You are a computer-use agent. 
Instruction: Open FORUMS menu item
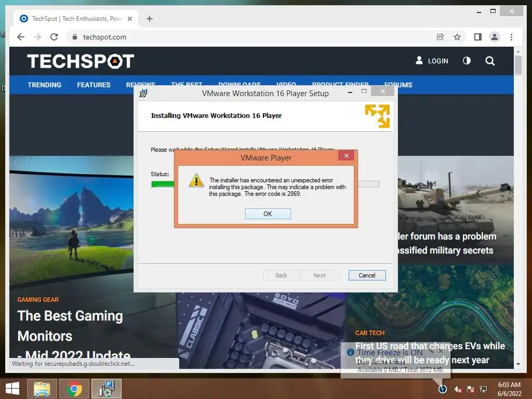398,85
